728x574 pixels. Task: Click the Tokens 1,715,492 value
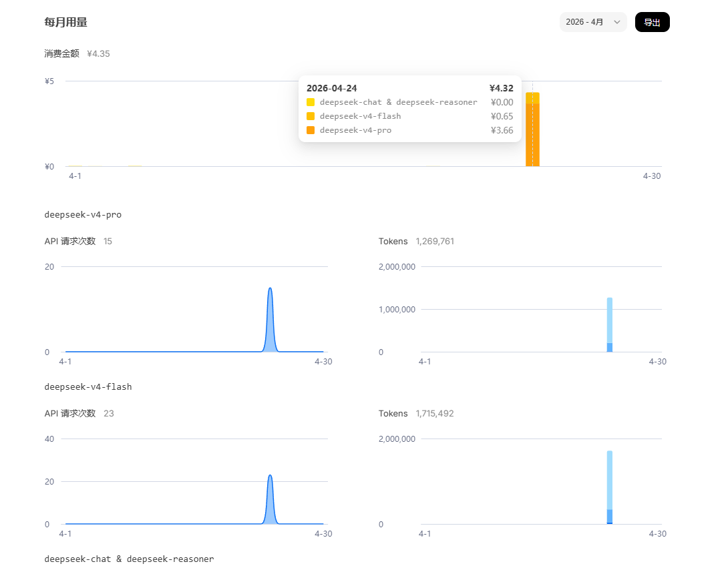(x=416, y=413)
